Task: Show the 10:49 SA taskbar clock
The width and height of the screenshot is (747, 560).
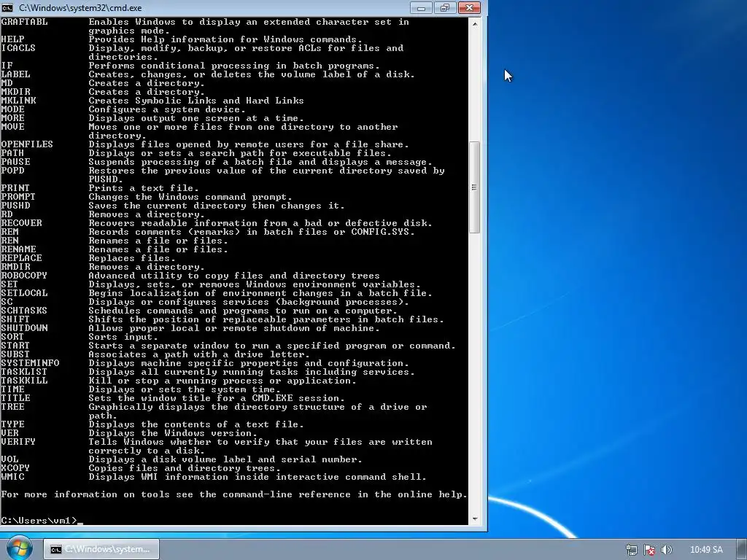Action: [706, 550]
